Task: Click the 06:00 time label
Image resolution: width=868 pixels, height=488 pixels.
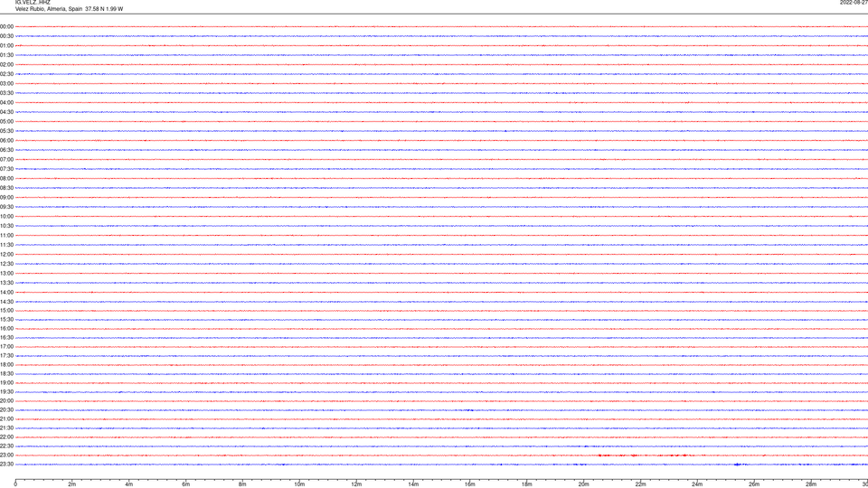Action: (6, 141)
